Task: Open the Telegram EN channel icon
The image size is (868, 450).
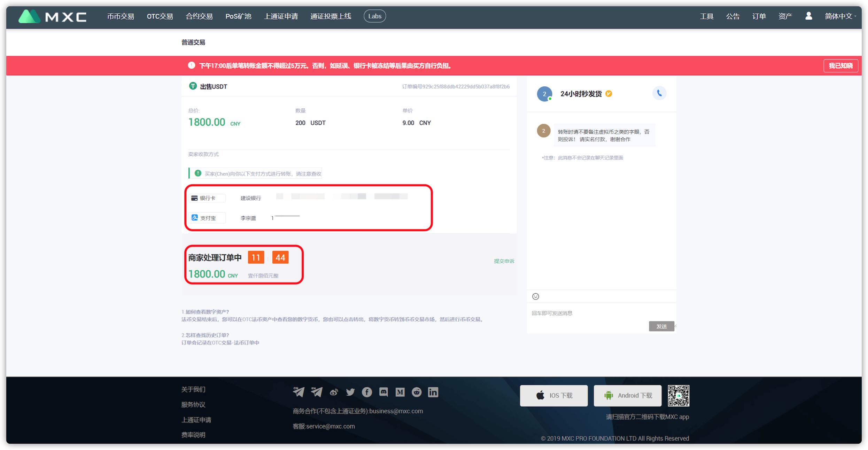Action: 317,392
